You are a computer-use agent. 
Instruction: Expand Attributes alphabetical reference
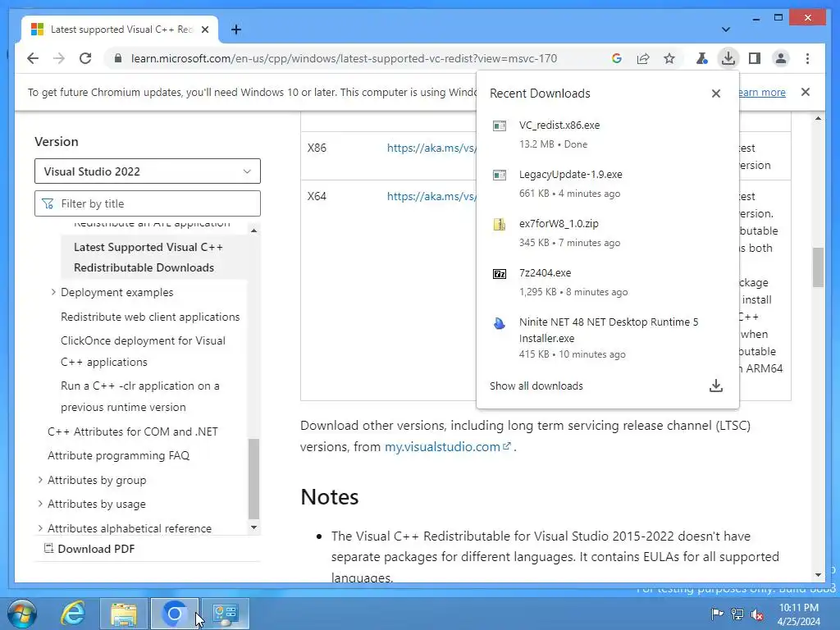[40, 528]
